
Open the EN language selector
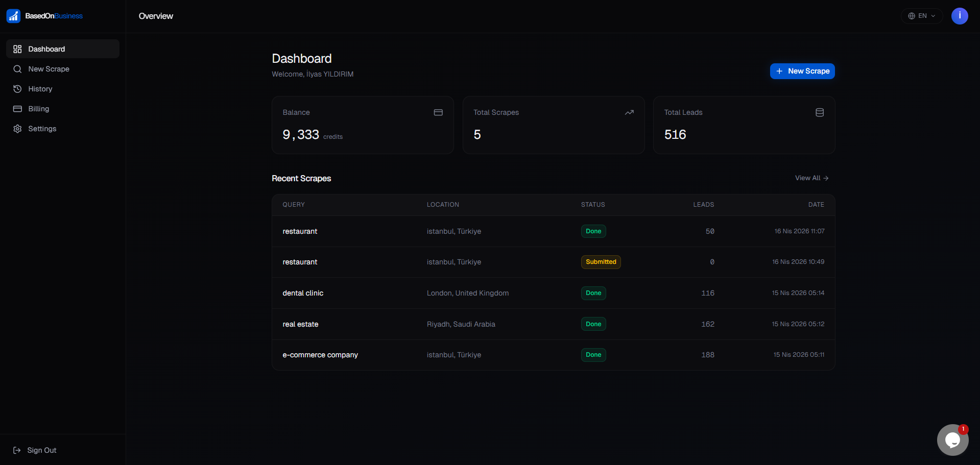click(921, 16)
